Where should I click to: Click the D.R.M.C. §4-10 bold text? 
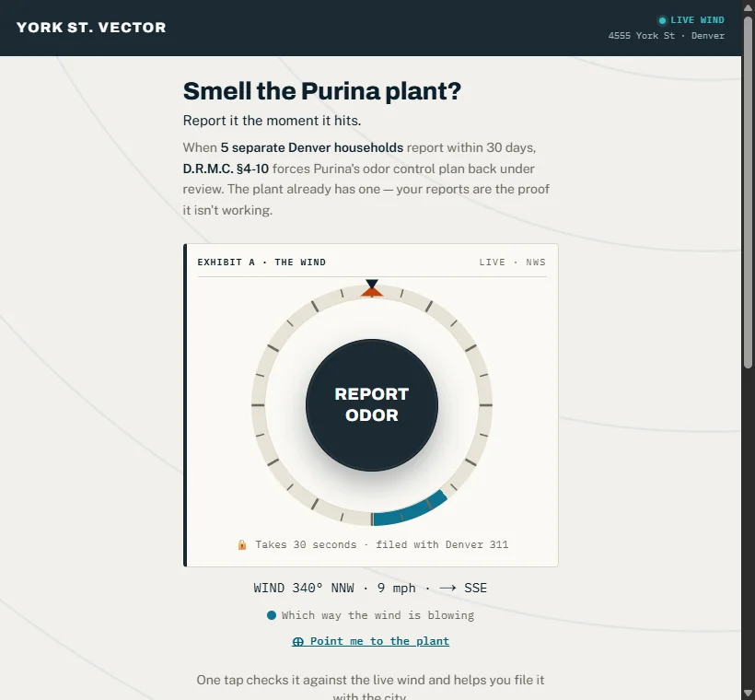(x=226, y=169)
